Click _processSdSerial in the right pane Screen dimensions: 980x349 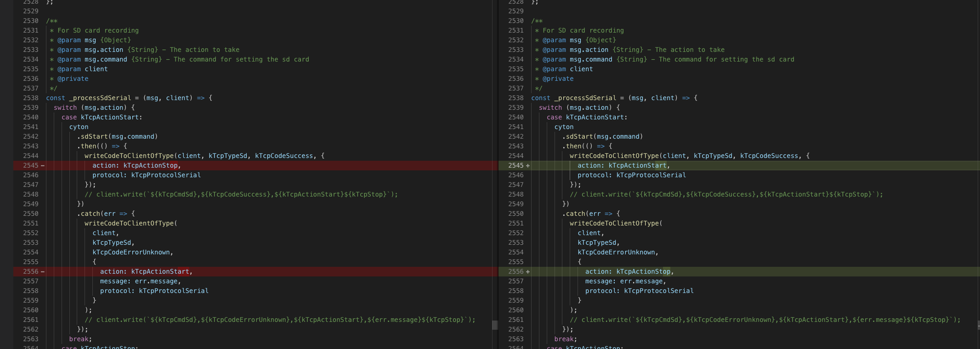[x=585, y=98]
